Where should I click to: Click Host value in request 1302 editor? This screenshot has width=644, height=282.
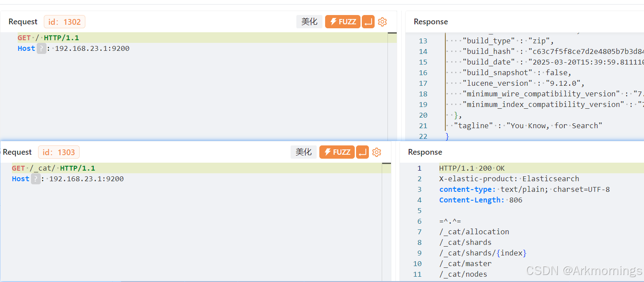pos(92,49)
